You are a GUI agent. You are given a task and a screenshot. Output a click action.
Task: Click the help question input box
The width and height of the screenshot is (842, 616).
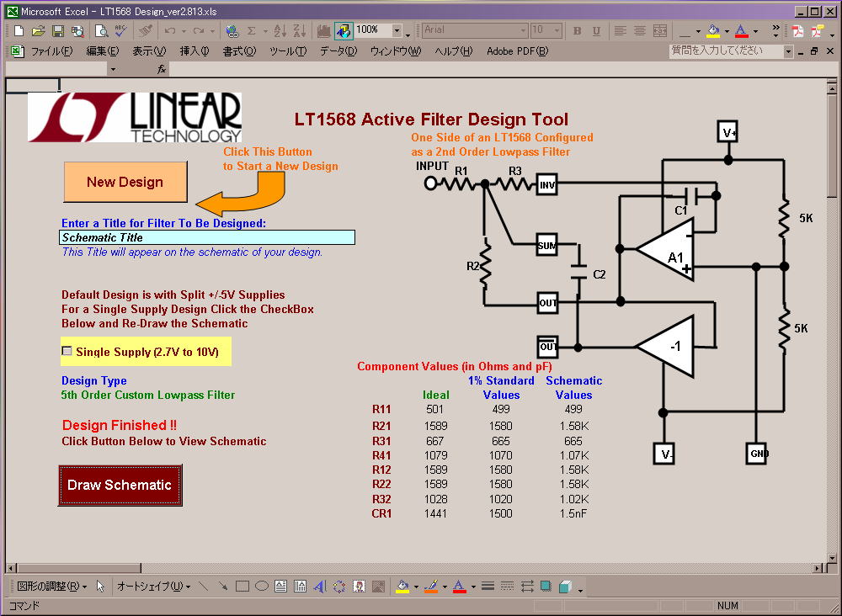tap(727, 51)
